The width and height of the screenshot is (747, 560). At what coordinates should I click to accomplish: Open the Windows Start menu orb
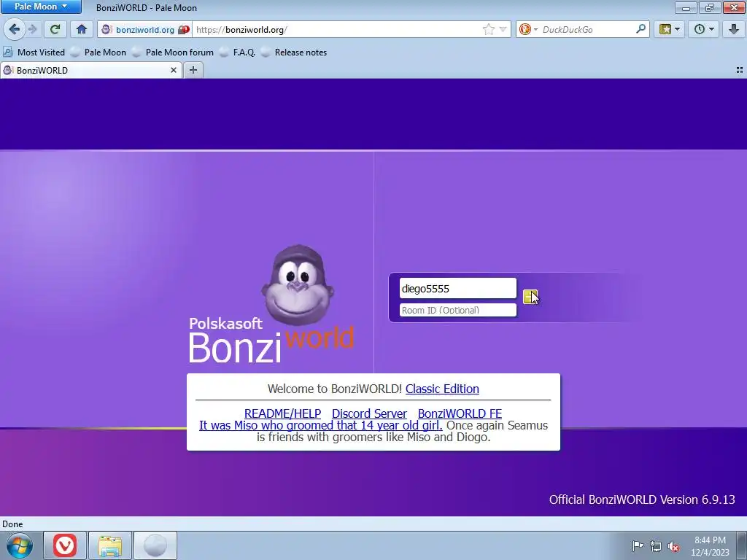[x=20, y=545]
